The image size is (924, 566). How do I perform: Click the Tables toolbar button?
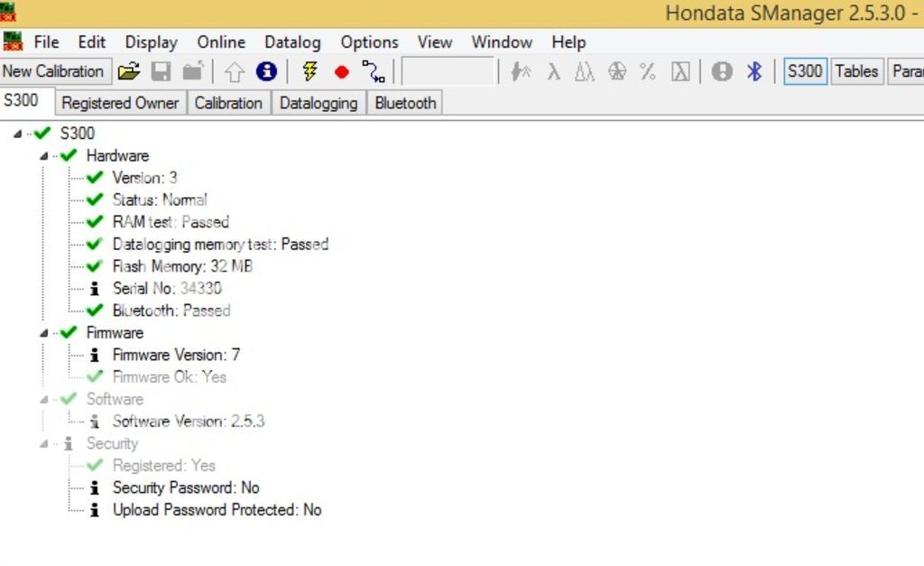point(855,71)
